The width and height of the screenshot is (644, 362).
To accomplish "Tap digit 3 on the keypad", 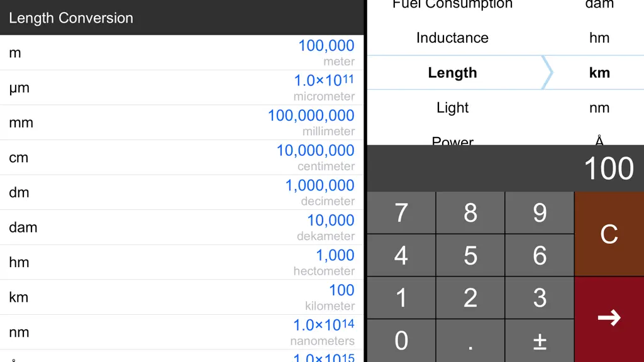I will [540, 298].
